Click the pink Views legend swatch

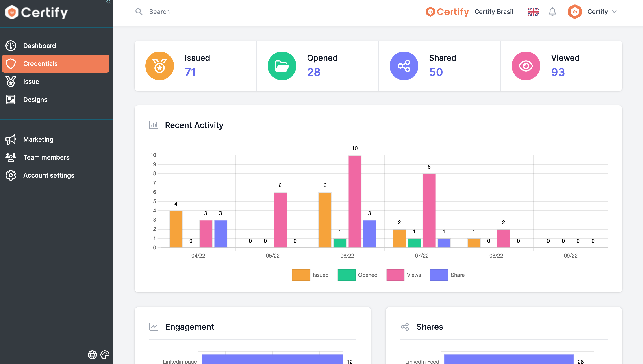(x=395, y=275)
